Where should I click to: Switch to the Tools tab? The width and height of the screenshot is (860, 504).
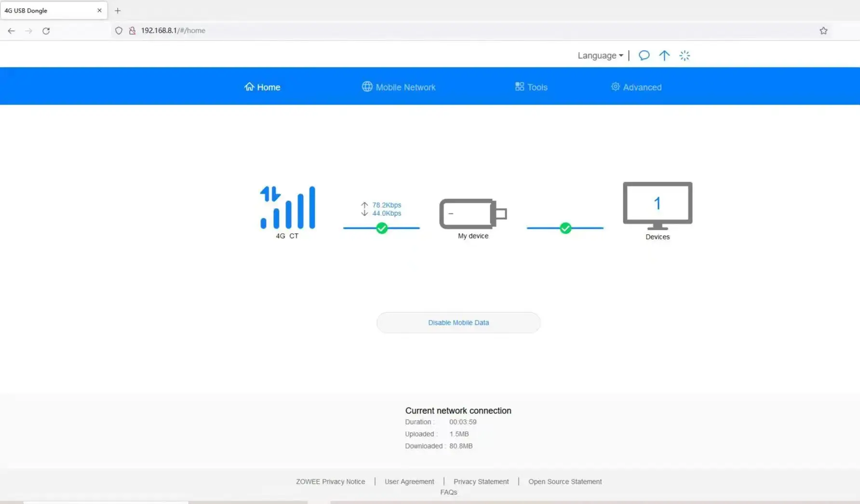pyautogui.click(x=531, y=87)
